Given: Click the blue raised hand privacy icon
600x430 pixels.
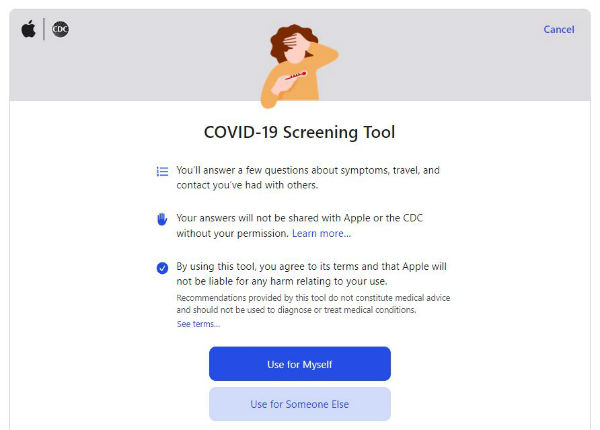Looking at the screenshot, I should tap(162, 219).
